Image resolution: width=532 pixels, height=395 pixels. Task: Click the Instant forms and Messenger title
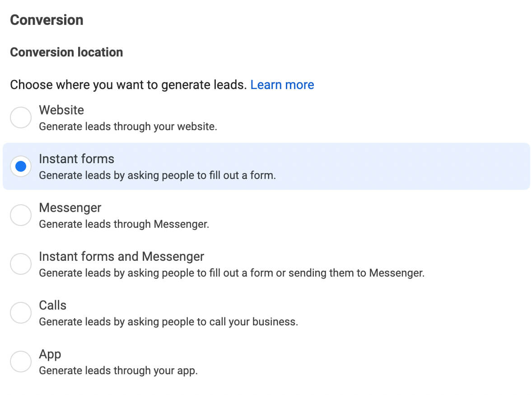pos(121,256)
